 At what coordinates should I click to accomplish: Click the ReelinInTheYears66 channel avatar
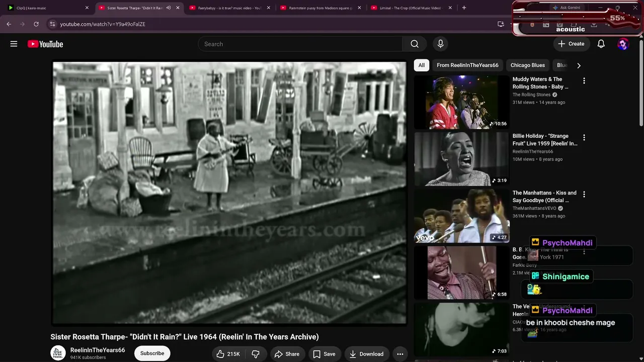58,353
